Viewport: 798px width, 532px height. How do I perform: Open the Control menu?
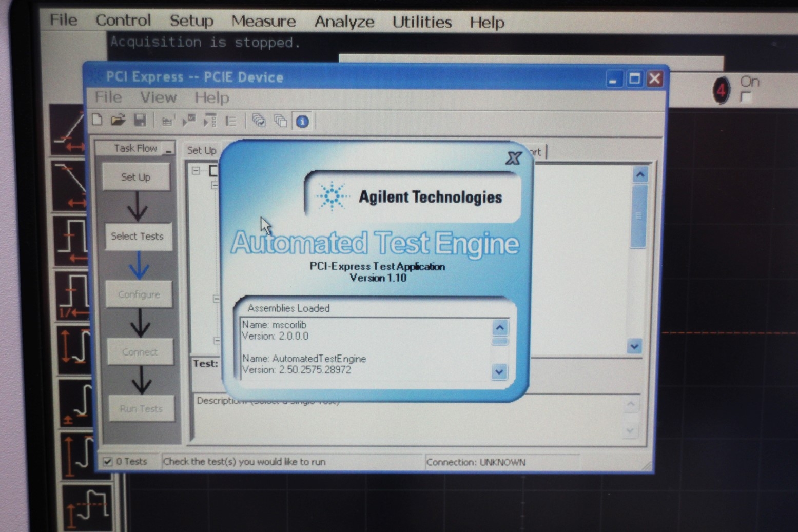(x=123, y=21)
